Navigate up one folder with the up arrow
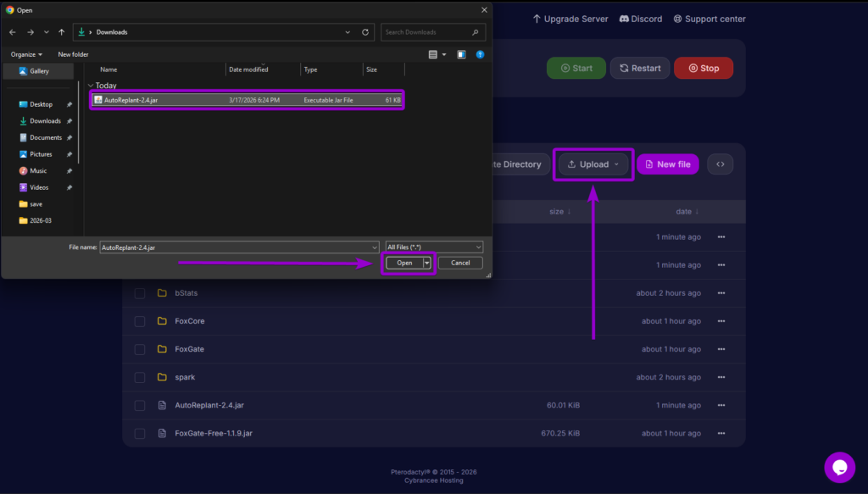 [61, 31]
